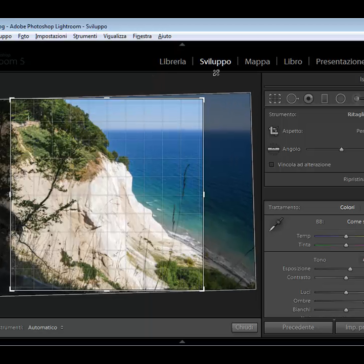Switch to the Libreria module
Viewport: 364px width, 364px height.
click(172, 62)
